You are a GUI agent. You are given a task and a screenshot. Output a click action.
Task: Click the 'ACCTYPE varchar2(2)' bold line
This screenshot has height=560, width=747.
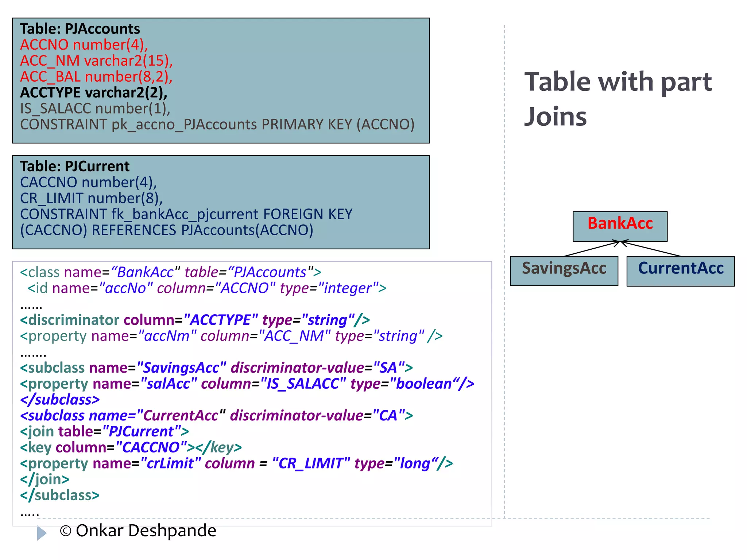pos(94,93)
